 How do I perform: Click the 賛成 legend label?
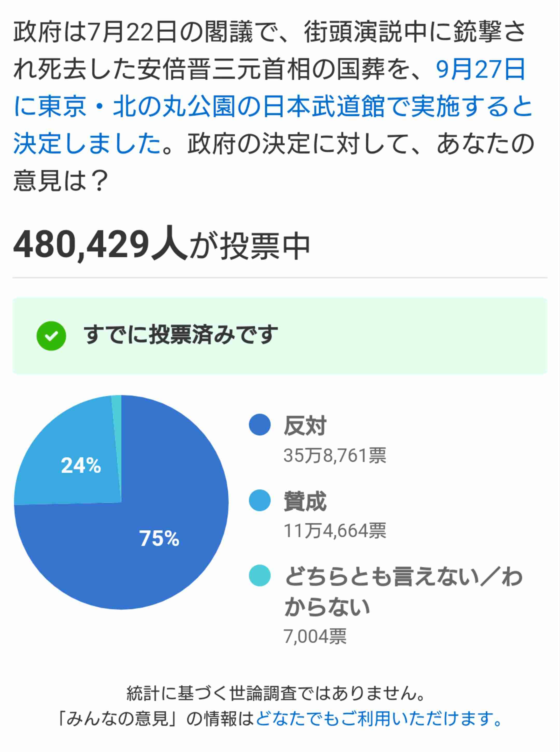tap(305, 501)
